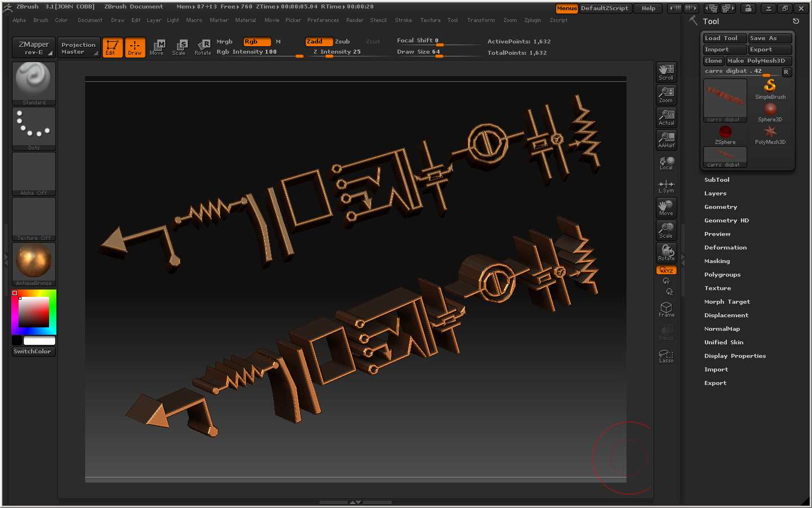
Task: Launch Projection Master
Action: point(78,47)
